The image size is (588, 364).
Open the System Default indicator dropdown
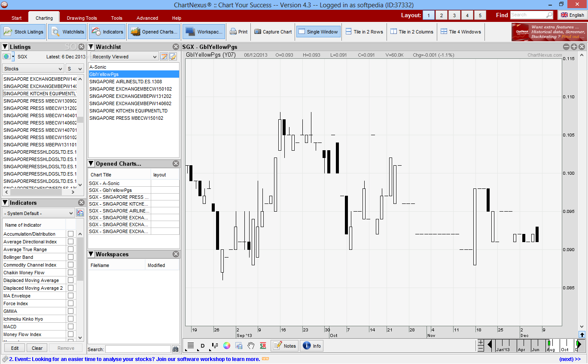point(39,213)
